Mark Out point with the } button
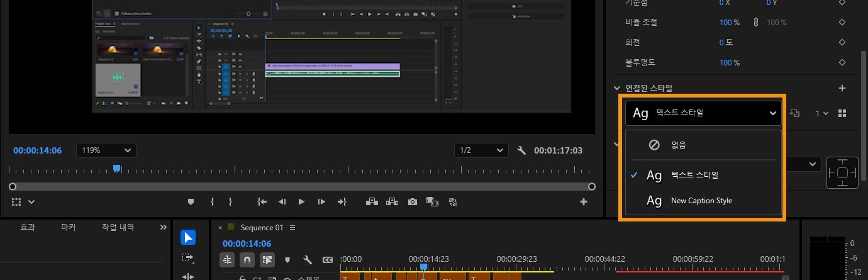868x280 pixels. coord(230,202)
